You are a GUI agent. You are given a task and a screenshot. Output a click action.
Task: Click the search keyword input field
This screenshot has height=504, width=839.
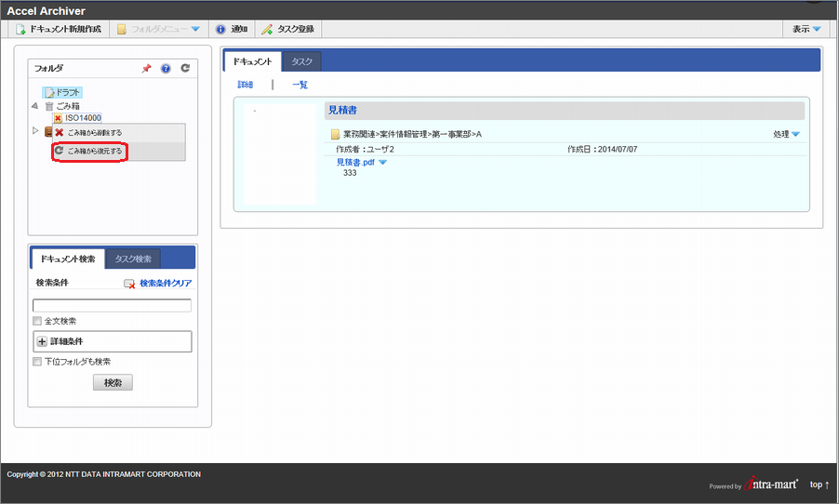(112, 305)
